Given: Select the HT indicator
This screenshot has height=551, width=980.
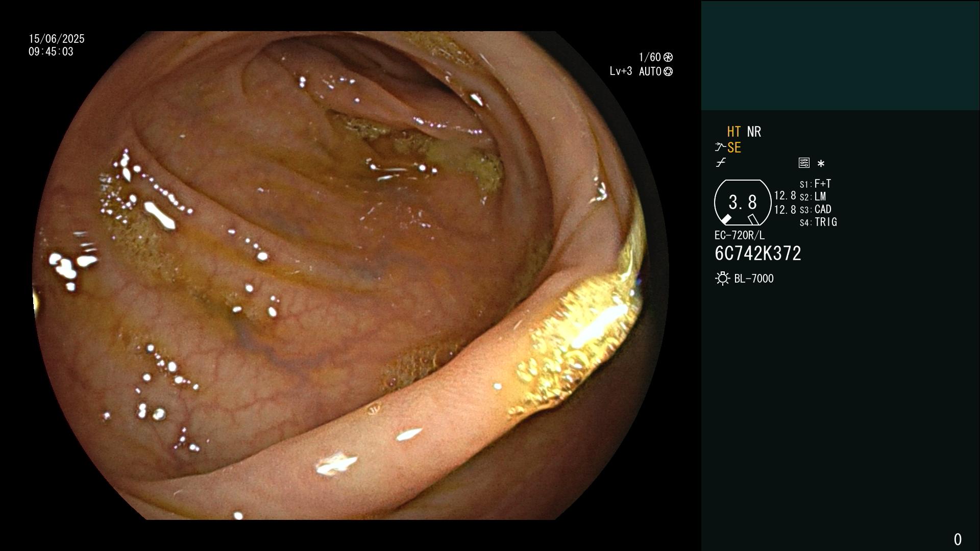Looking at the screenshot, I should [734, 132].
